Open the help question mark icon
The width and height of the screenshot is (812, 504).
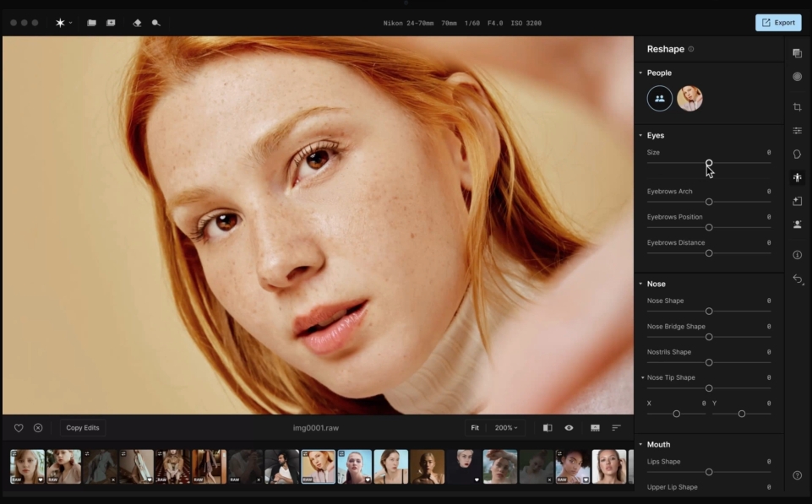tap(797, 475)
